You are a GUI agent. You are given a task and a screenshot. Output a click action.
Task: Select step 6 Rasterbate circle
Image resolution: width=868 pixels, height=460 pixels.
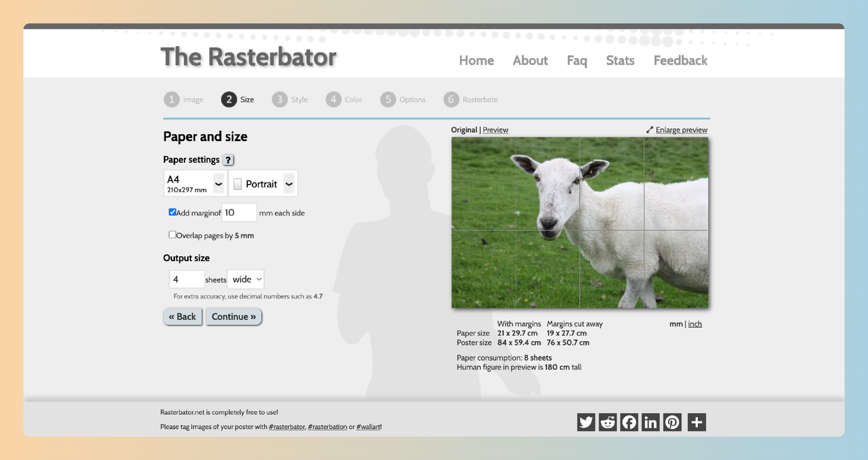pos(451,99)
